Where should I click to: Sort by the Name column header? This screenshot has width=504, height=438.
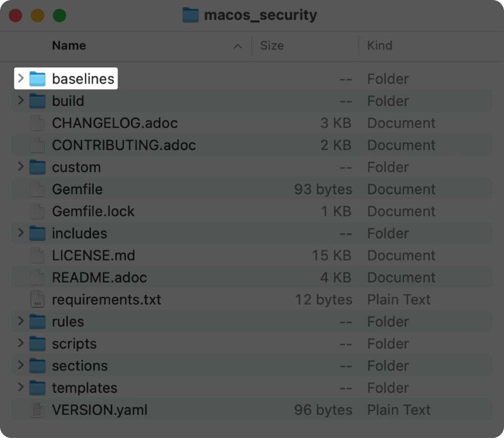point(69,46)
